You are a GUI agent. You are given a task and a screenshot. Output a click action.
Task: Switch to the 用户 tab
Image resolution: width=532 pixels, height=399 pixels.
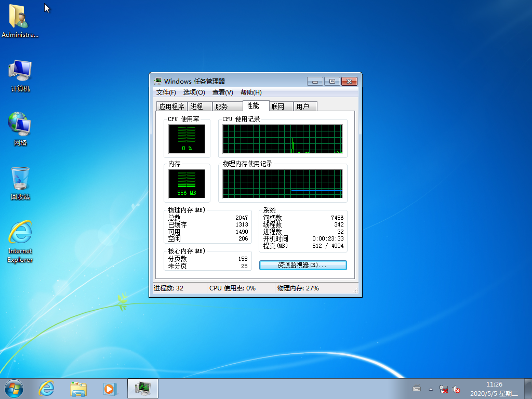coord(305,107)
